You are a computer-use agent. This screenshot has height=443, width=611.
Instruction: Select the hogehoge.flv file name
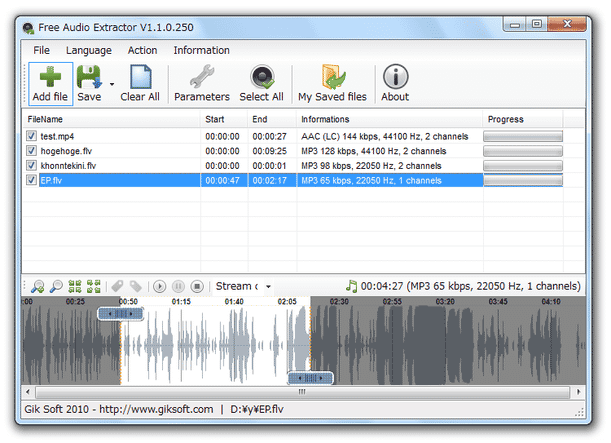click(x=66, y=151)
